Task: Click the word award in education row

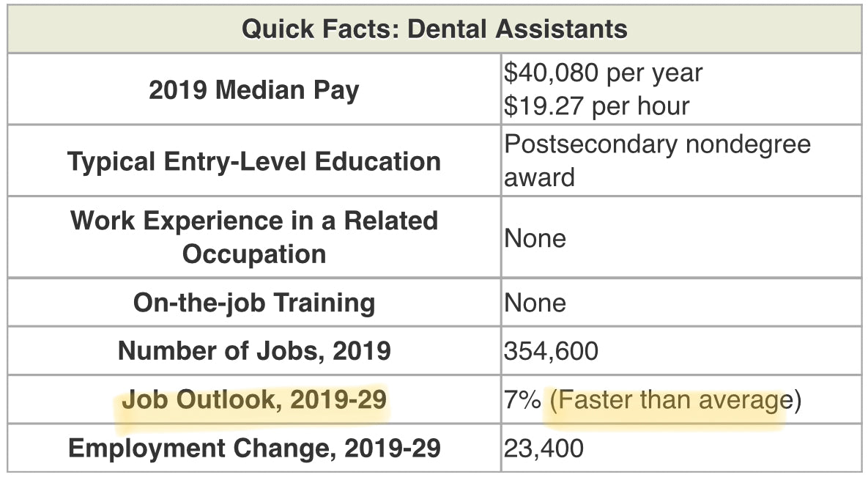Action: click(x=539, y=178)
